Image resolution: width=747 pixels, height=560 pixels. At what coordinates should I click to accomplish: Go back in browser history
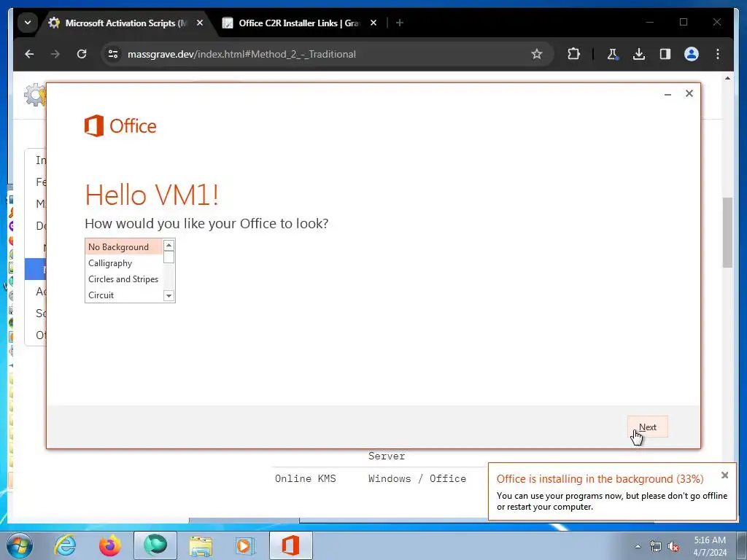pos(29,54)
